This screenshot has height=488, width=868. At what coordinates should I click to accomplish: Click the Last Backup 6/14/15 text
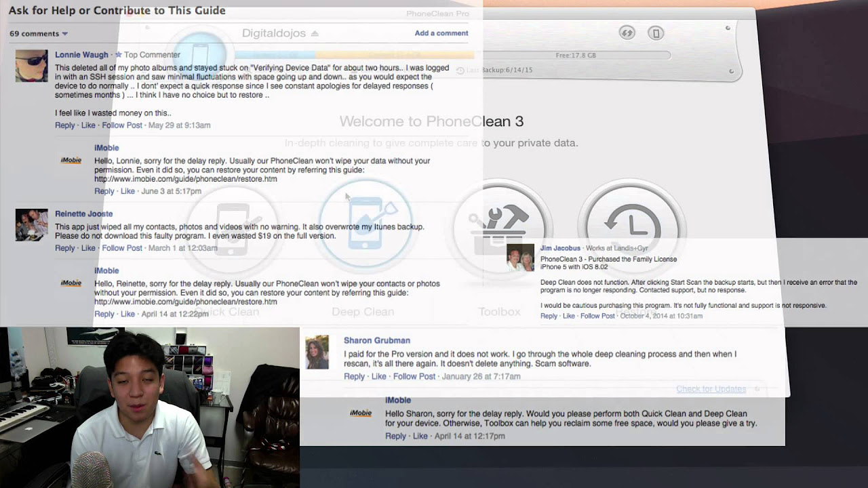pyautogui.click(x=500, y=70)
